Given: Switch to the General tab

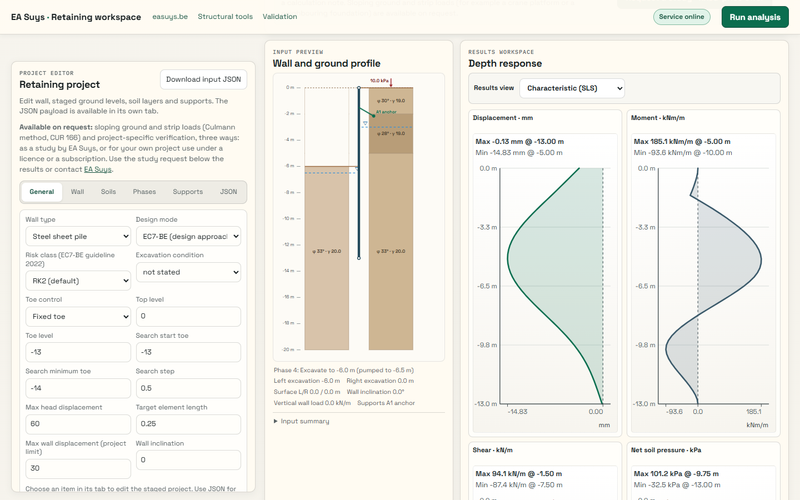Looking at the screenshot, I should tap(41, 192).
